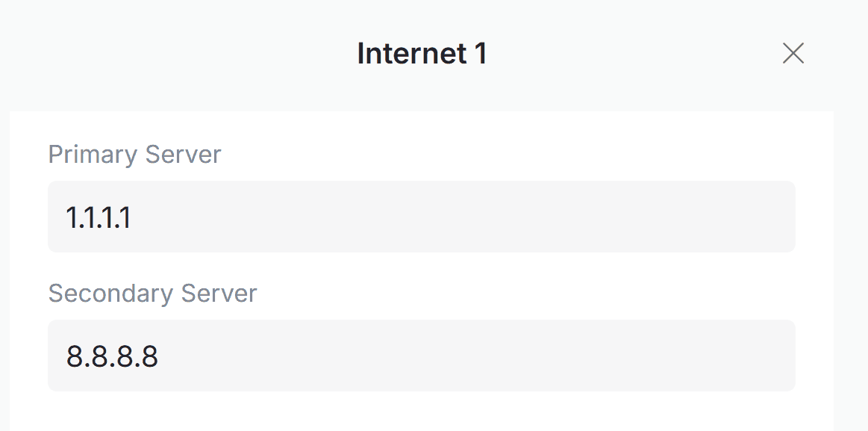Select the Secondary Server input field

point(422,355)
